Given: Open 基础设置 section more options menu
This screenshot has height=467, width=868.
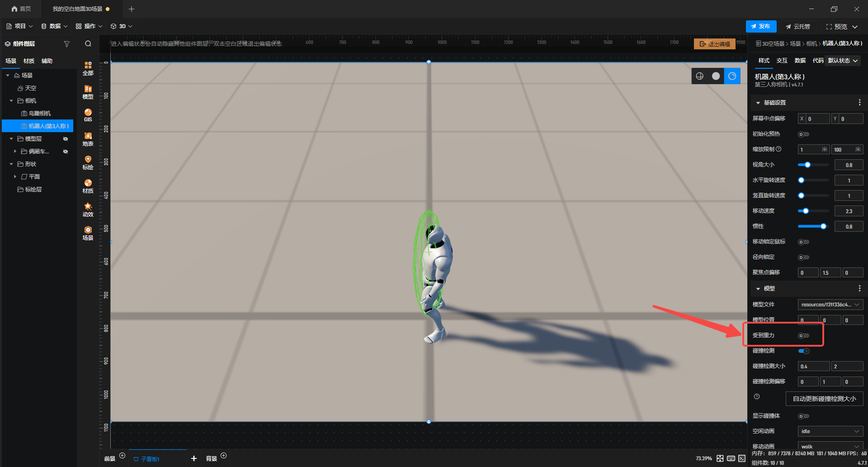Looking at the screenshot, I should click(859, 103).
